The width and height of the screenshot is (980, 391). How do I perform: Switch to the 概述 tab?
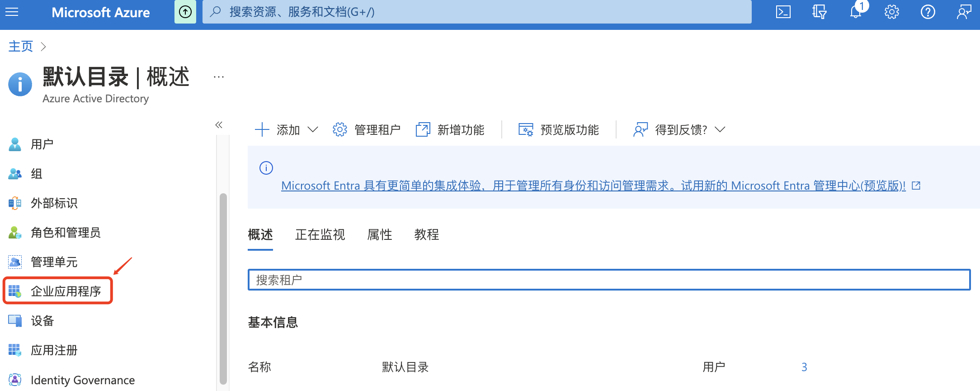pos(260,235)
